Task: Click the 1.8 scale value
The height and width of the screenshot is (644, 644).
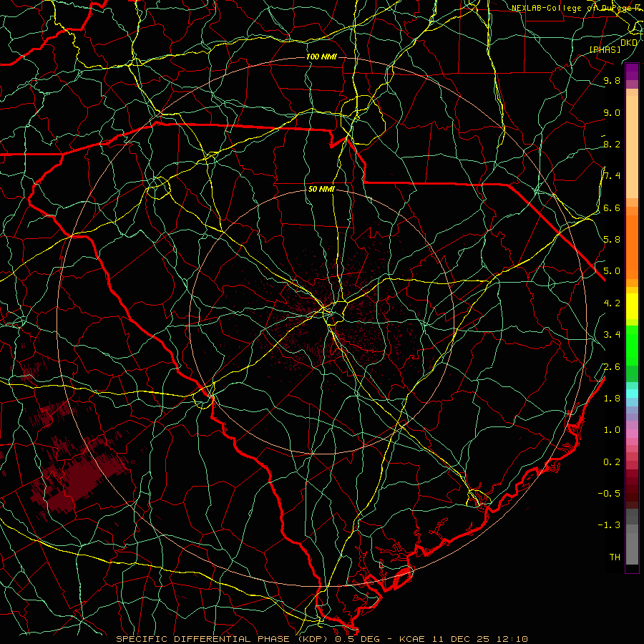Action: [x=612, y=399]
